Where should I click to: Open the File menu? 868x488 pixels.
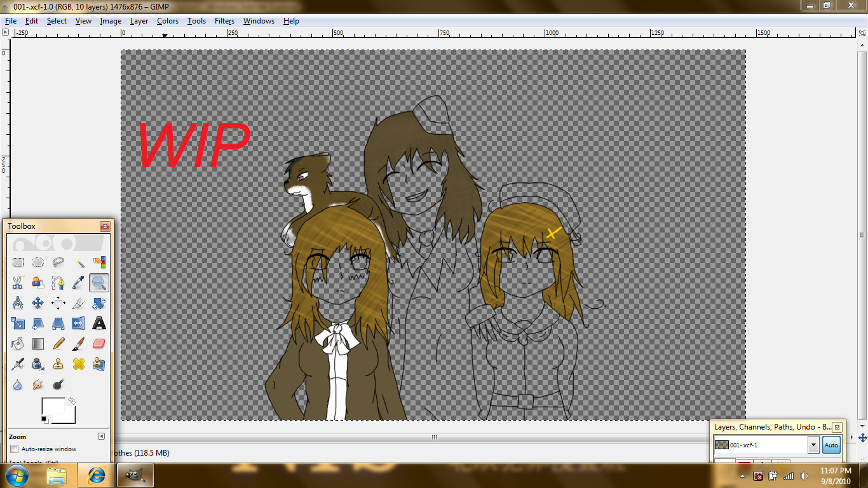click(11, 21)
